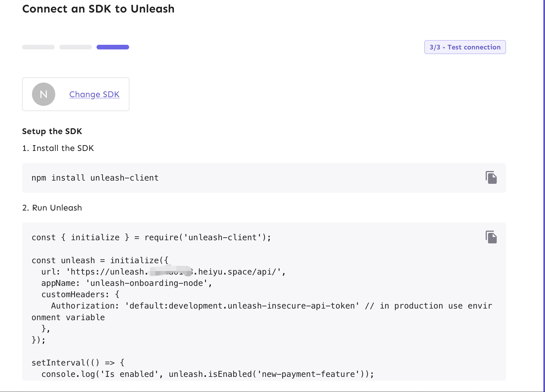Select the first step progress bar segment
This screenshot has height=392, width=545.
point(38,47)
